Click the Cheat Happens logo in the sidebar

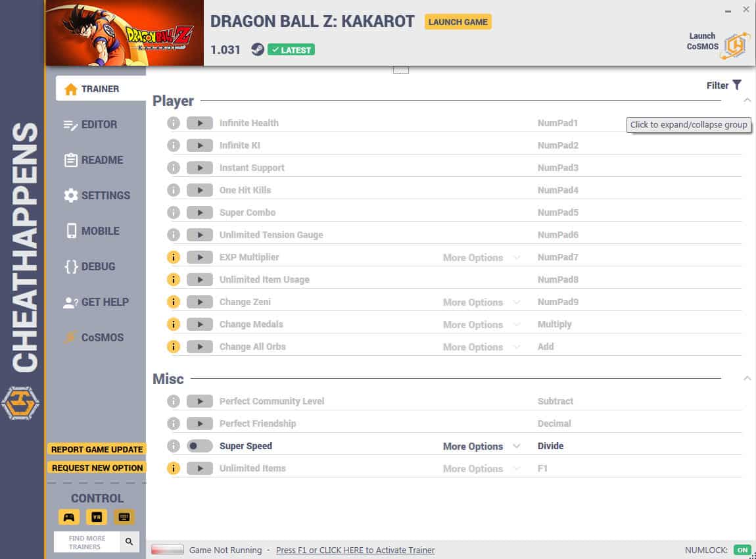[x=20, y=403]
